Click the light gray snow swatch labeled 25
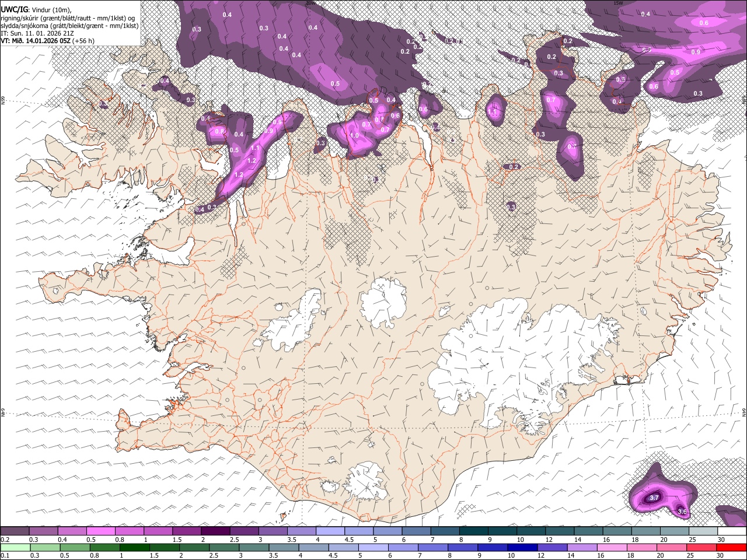This screenshot has height=560, width=747. 703,531
